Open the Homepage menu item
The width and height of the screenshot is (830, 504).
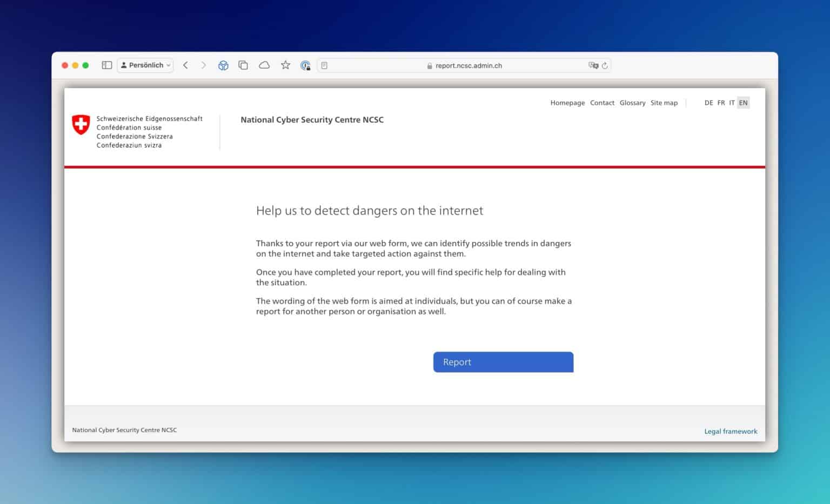coord(567,103)
